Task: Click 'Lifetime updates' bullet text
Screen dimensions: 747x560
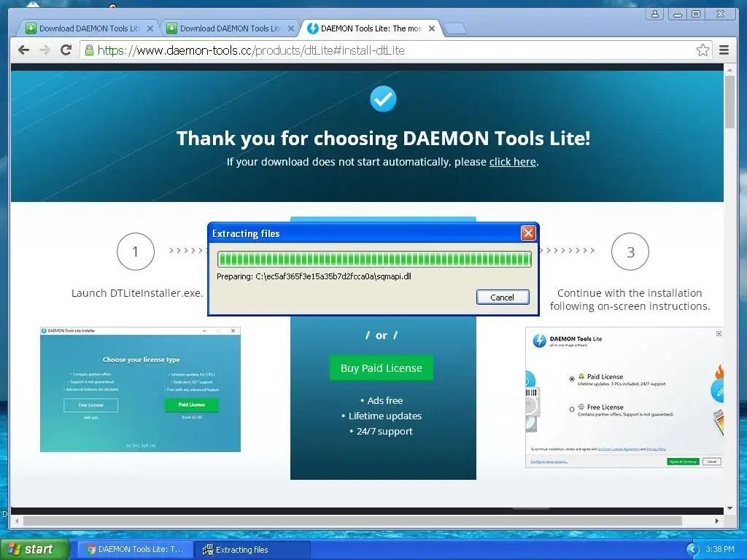Action: (385, 416)
